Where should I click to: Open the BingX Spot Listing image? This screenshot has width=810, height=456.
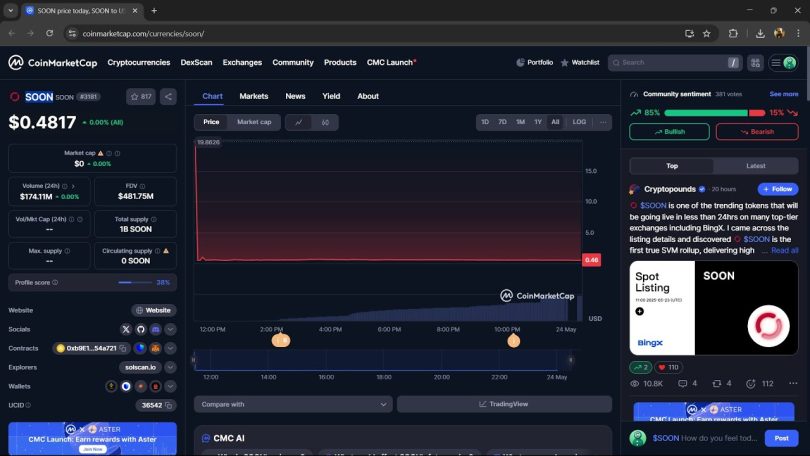(x=713, y=308)
